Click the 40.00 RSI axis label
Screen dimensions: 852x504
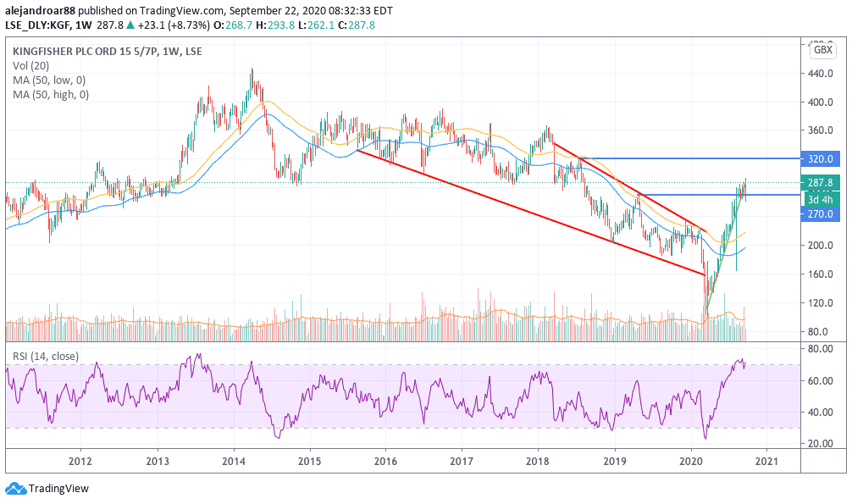[x=821, y=413]
